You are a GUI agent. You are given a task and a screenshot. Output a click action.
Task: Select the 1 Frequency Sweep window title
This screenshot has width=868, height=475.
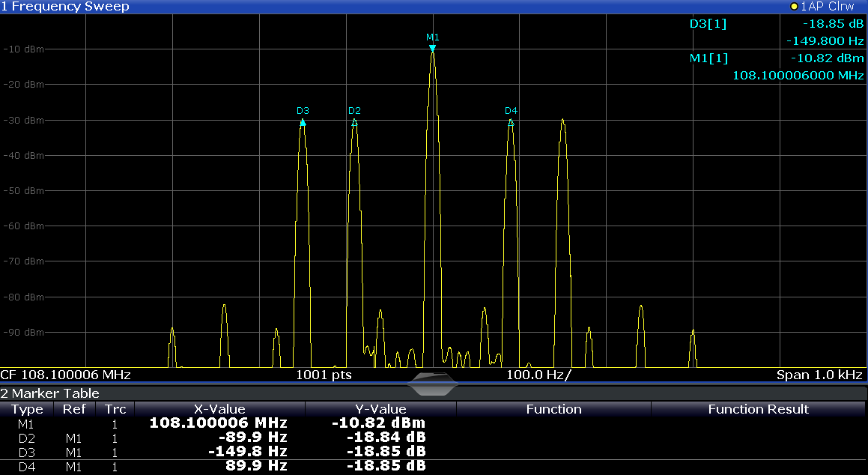65,7
